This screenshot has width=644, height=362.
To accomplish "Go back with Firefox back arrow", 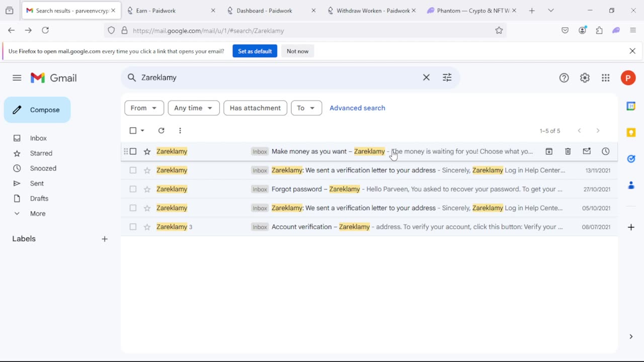I will coord(11,31).
